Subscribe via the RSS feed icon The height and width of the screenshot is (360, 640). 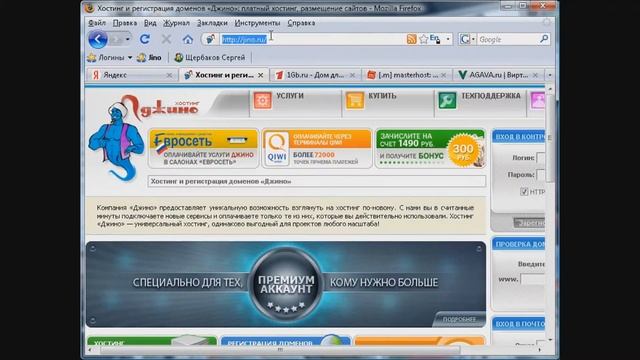point(411,39)
